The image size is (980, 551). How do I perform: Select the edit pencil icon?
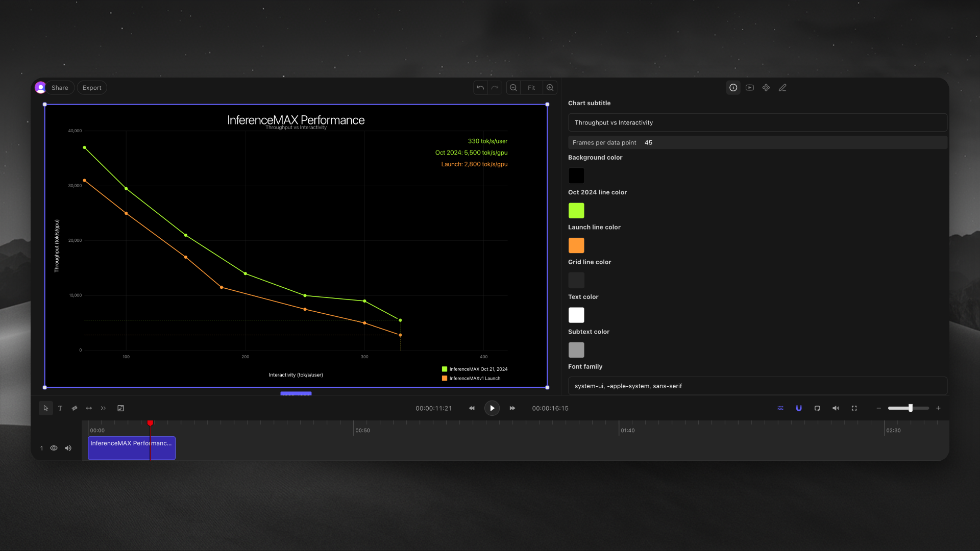(x=782, y=87)
